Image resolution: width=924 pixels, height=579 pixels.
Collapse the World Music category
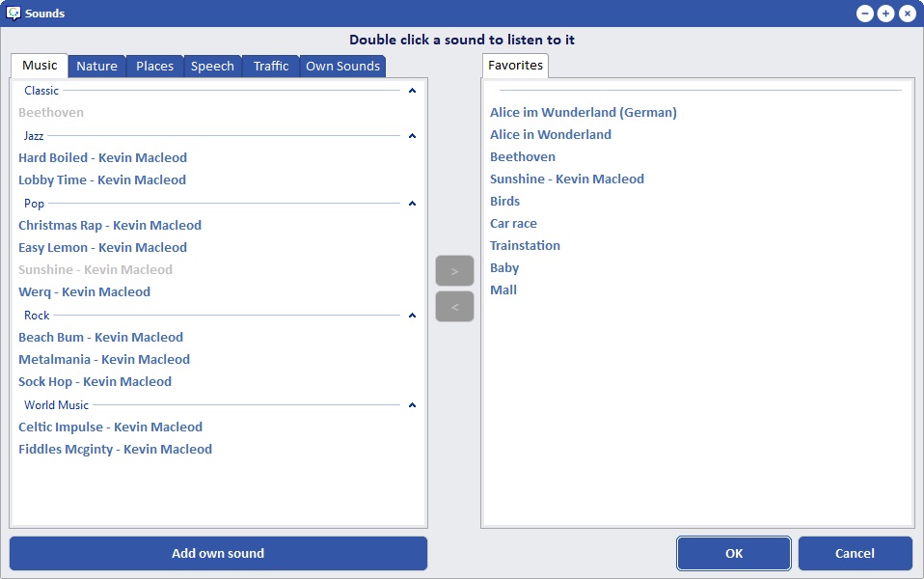pyautogui.click(x=413, y=405)
